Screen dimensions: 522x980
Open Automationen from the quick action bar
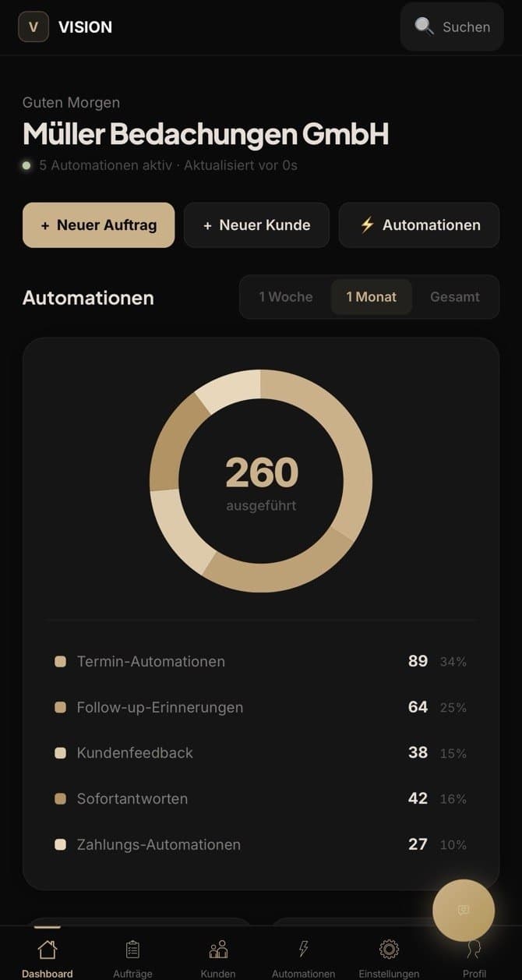point(419,225)
